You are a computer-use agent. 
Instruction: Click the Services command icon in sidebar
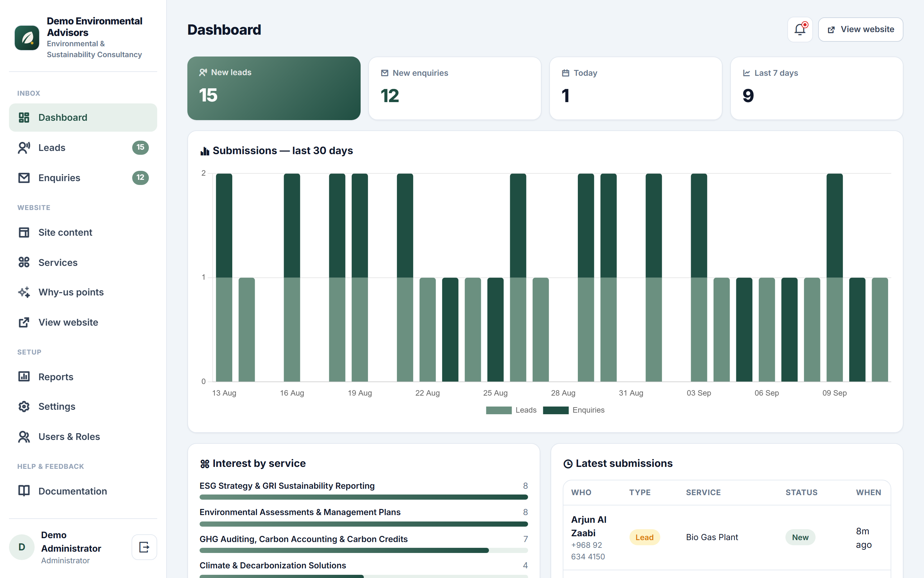click(24, 262)
